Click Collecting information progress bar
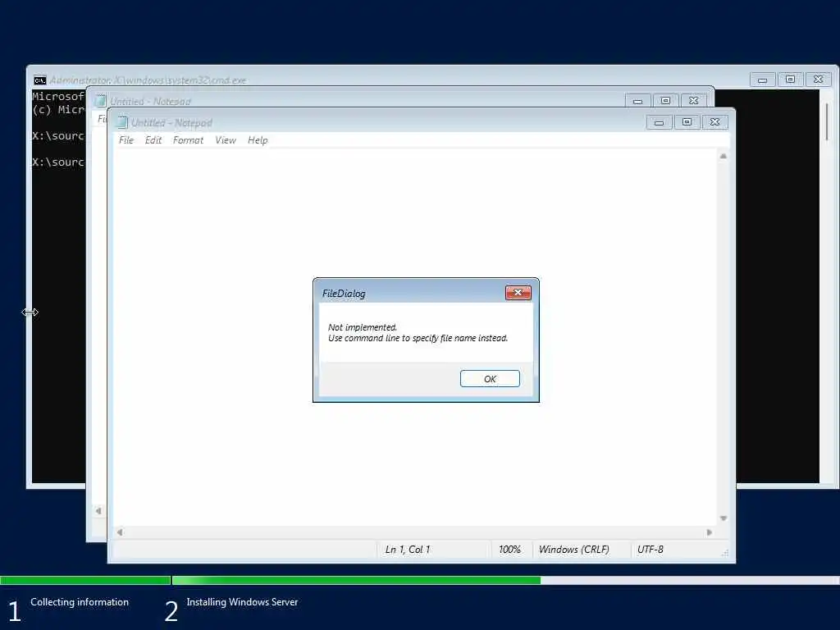 pos(85,580)
